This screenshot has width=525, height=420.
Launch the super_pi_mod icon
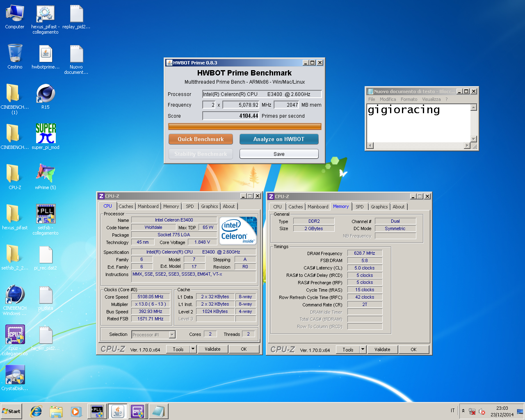point(46,137)
